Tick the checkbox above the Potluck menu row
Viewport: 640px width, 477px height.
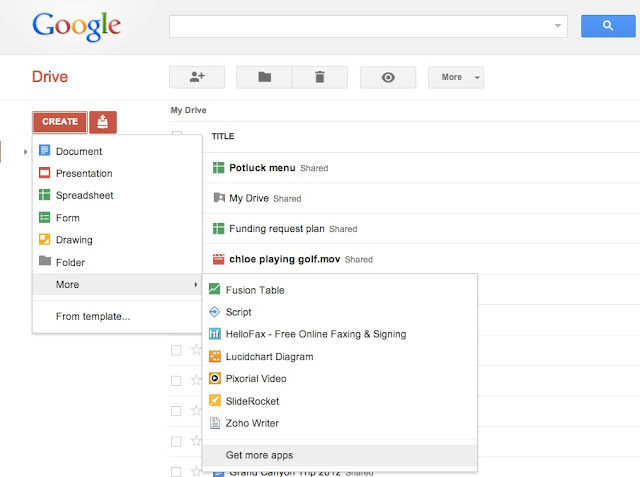(x=177, y=136)
